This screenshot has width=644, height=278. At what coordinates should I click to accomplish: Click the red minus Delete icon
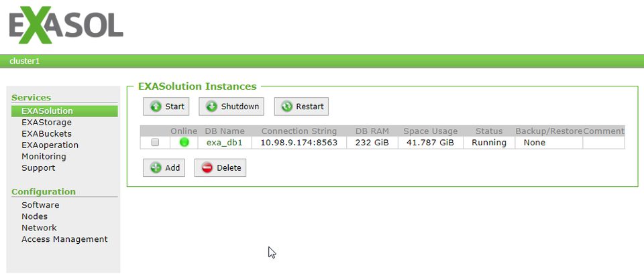point(207,167)
